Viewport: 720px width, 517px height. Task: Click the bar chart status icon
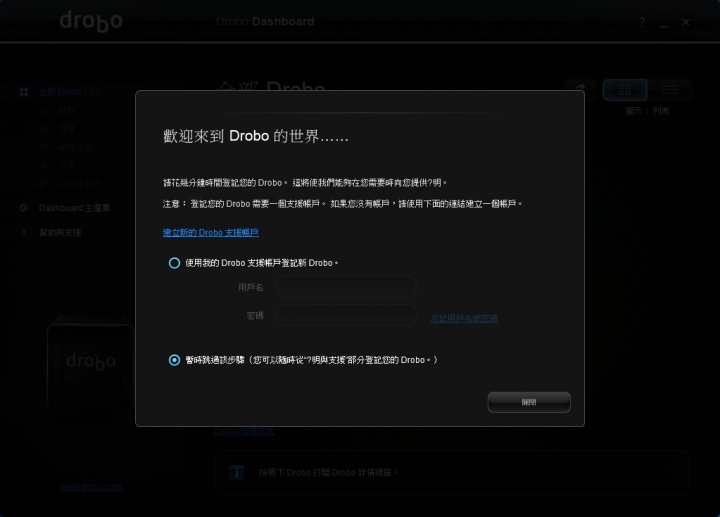(x=44, y=110)
